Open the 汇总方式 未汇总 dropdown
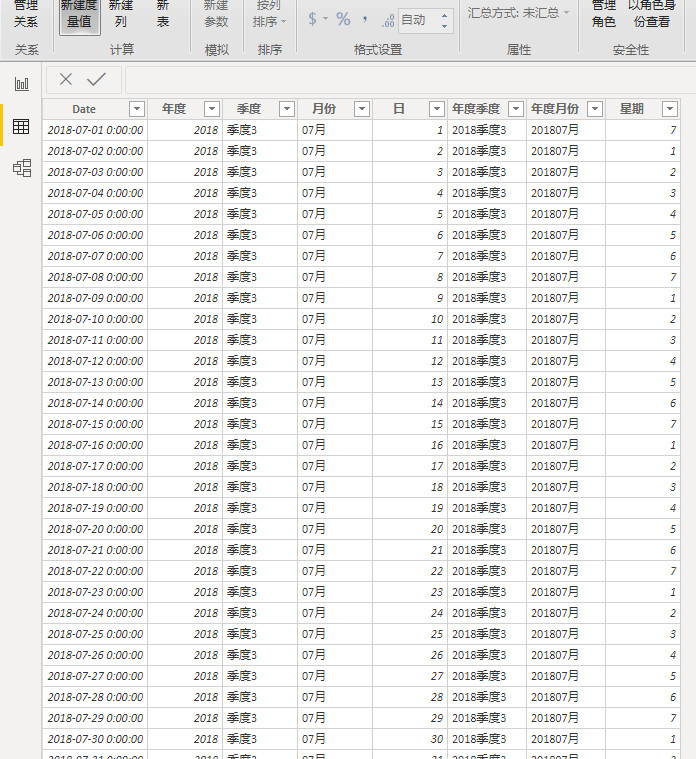This screenshot has height=759, width=696. pos(518,13)
